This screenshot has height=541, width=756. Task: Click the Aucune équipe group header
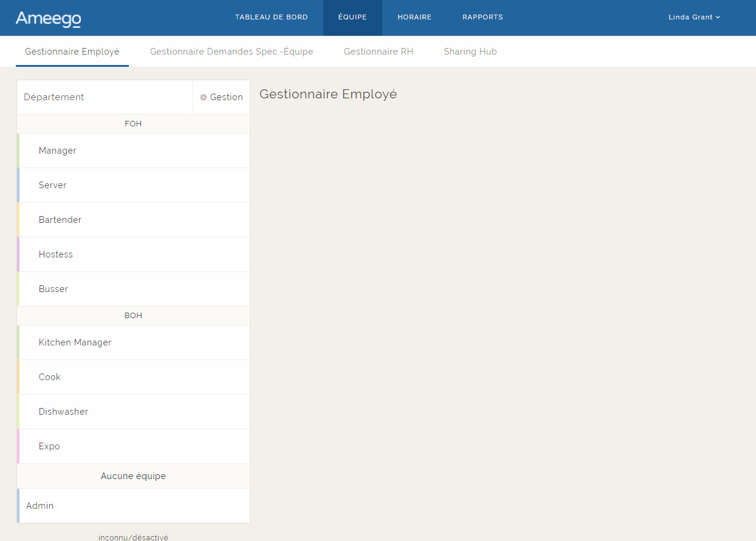click(133, 476)
